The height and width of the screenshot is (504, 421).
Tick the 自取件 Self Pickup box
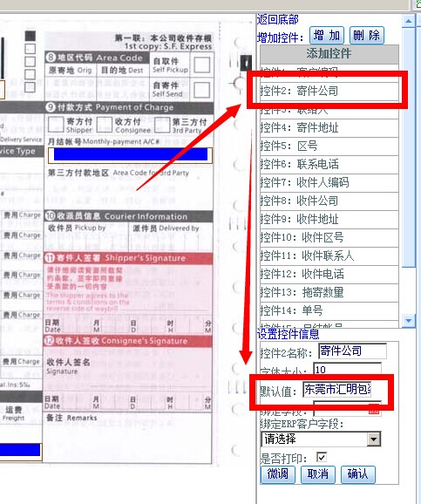coord(202,65)
